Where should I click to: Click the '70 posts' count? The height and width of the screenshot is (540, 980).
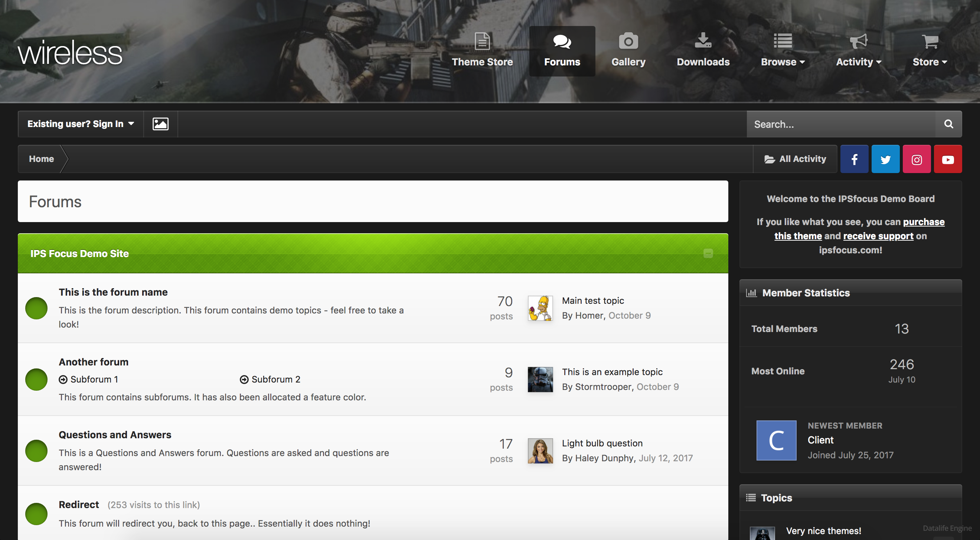click(502, 308)
